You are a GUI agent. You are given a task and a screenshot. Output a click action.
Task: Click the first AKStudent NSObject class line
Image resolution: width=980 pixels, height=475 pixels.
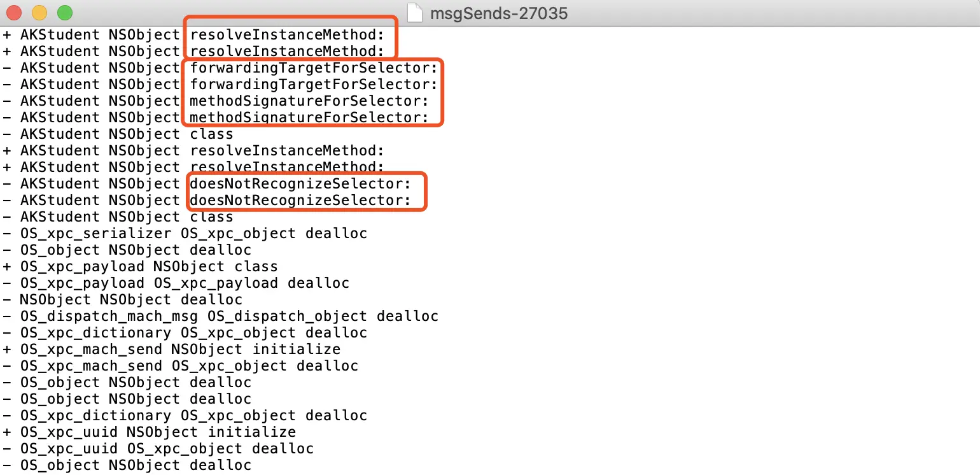click(118, 134)
